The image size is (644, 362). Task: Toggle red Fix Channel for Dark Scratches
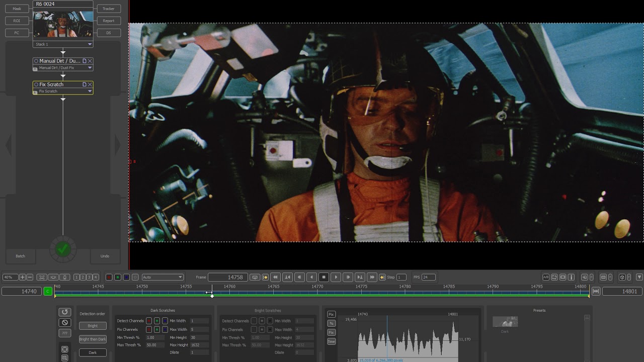(149, 329)
